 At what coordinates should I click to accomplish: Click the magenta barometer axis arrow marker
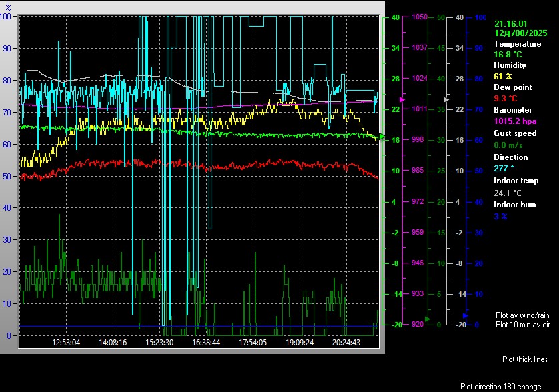tap(402, 99)
